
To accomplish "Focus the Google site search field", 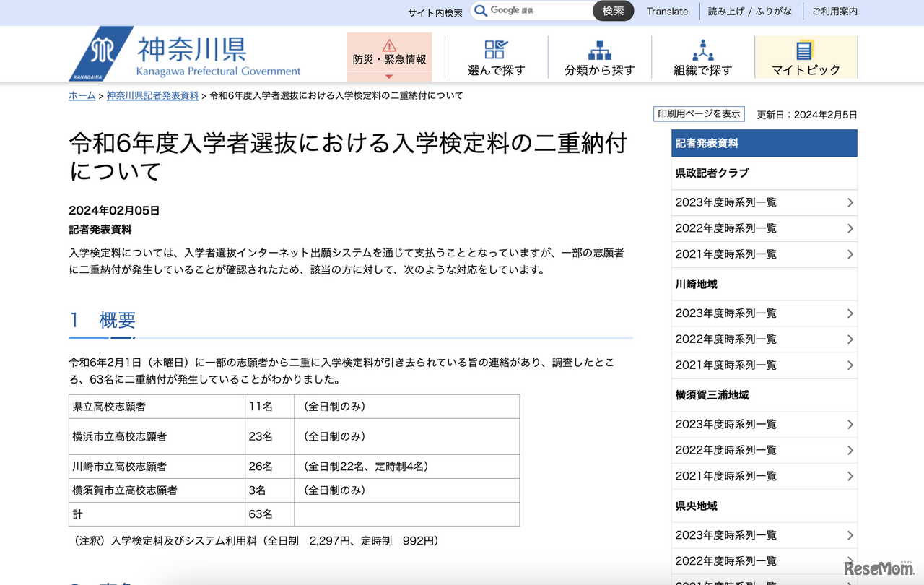I will 538,11.
